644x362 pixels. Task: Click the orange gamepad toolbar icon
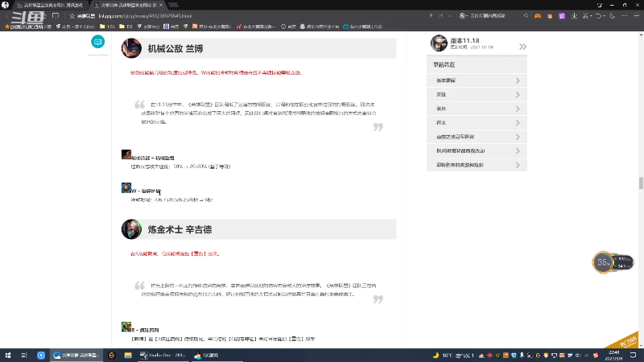(538, 16)
